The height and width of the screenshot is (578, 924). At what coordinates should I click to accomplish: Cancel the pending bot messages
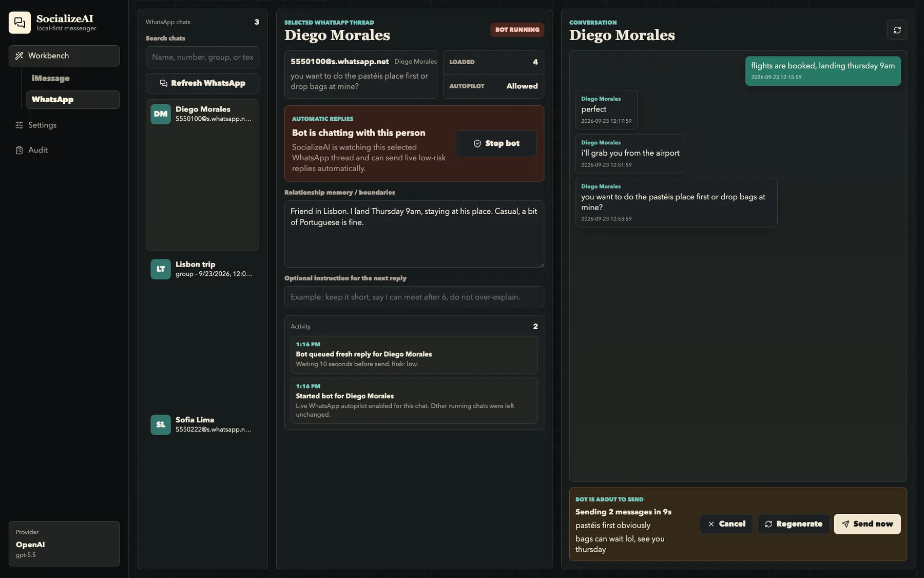[726, 524]
